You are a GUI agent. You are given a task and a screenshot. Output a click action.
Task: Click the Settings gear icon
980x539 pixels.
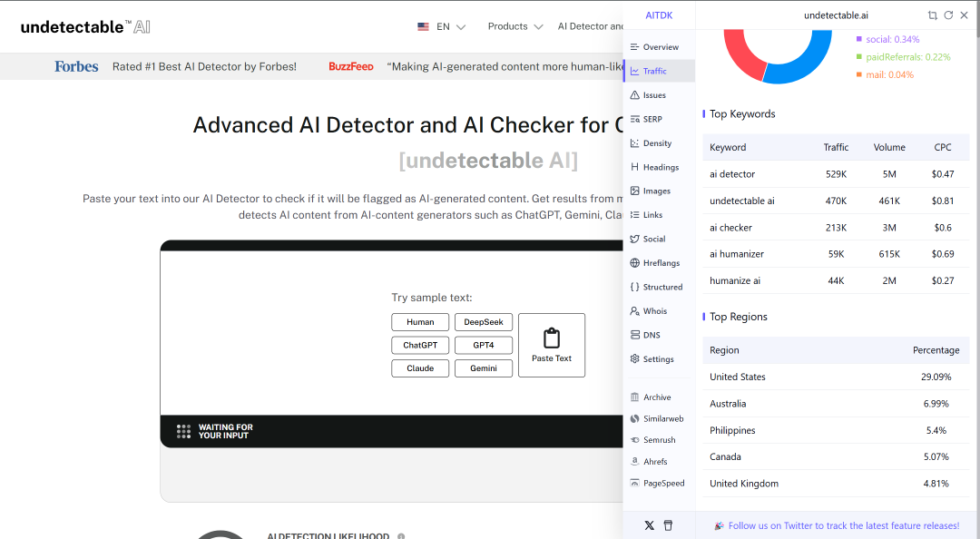click(x=635, y=359)
